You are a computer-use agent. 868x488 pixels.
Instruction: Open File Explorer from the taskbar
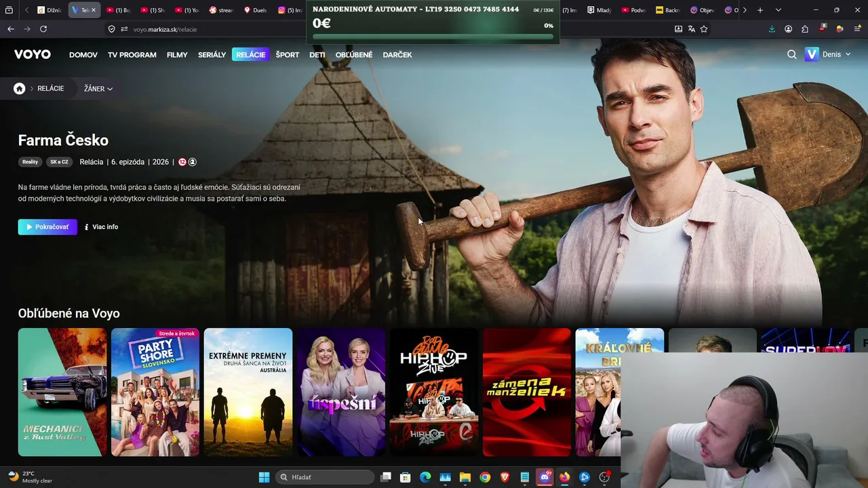465,477
